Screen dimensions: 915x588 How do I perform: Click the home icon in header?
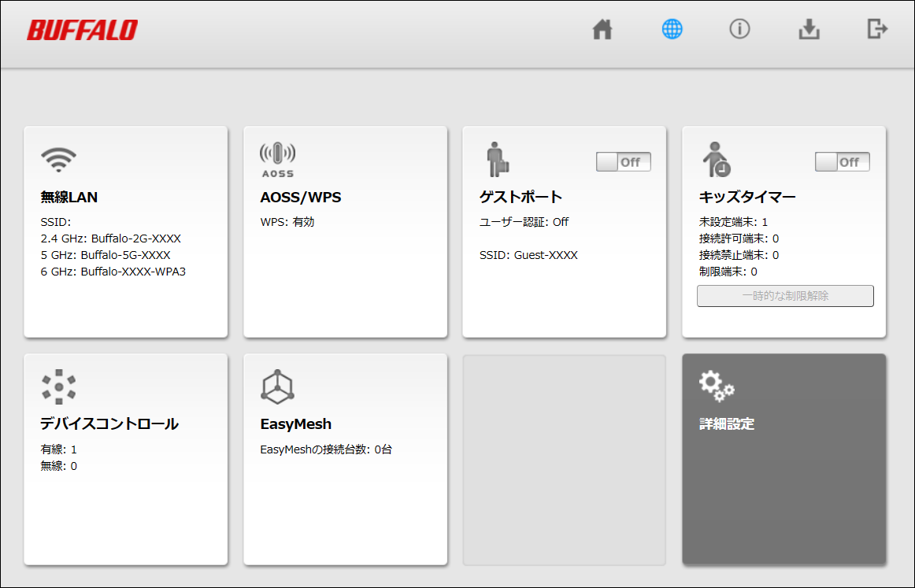point(602,30)
